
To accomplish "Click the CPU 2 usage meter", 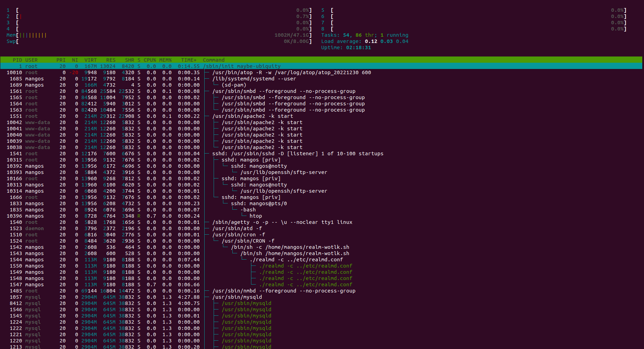I will click(x=159, y=16).
